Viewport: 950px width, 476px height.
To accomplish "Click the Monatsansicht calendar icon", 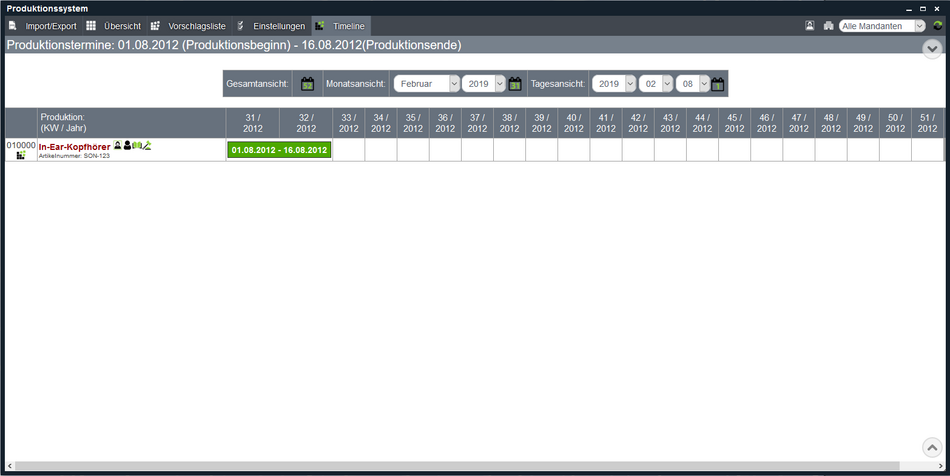I will [x=515, y=84].
